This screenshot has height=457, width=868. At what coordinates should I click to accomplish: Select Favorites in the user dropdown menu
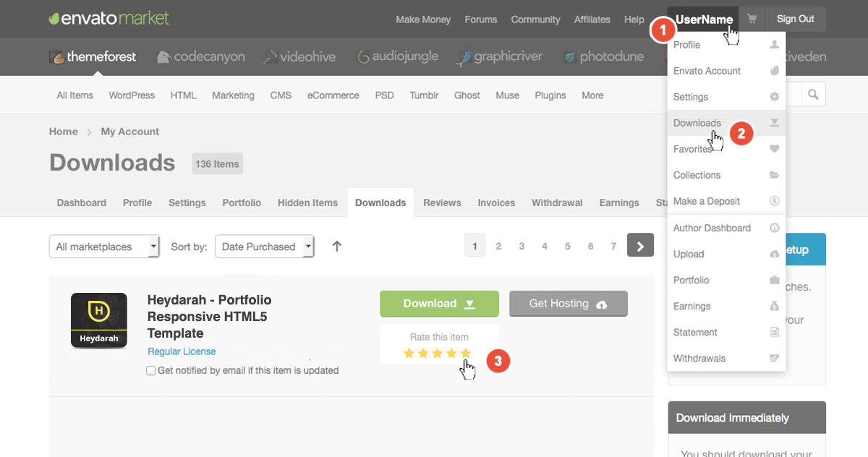726,149
